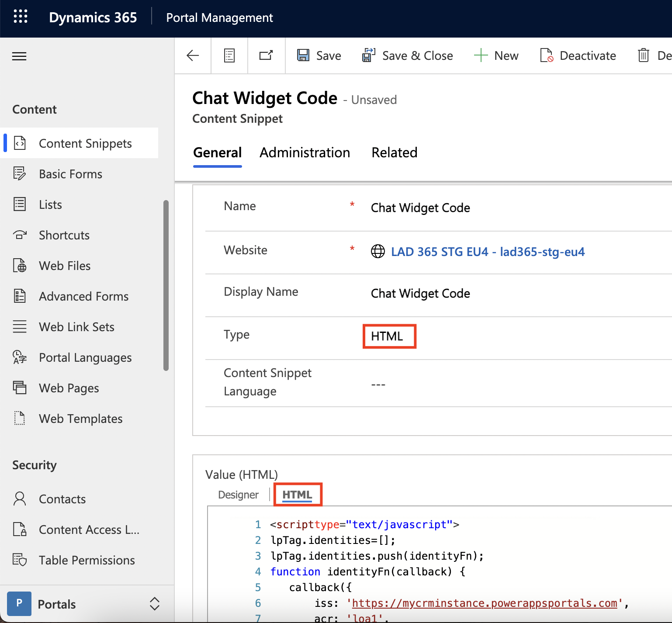Click the Advanced Forms sidebar icon

point(20,296)
